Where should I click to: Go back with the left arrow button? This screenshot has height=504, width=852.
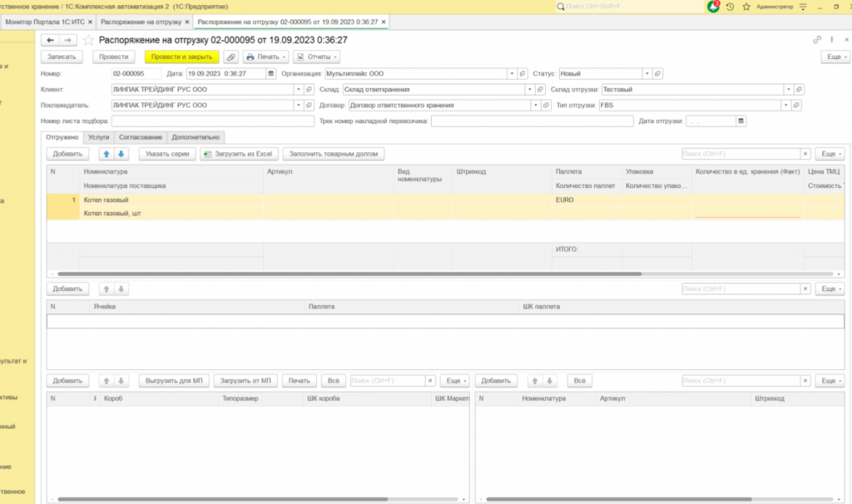point(50,40)
